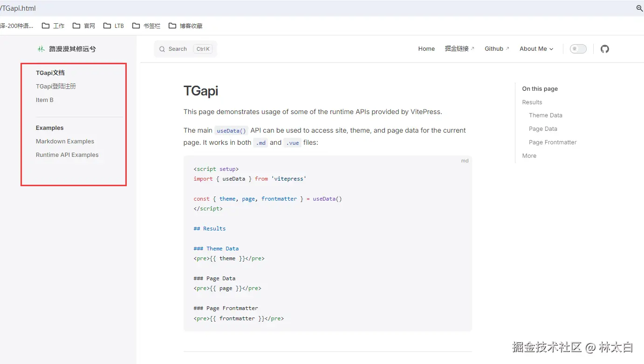644x364 pixels.
Task: Open TGapi登陆注册 in the sidebar
Action: pos(56,86)
